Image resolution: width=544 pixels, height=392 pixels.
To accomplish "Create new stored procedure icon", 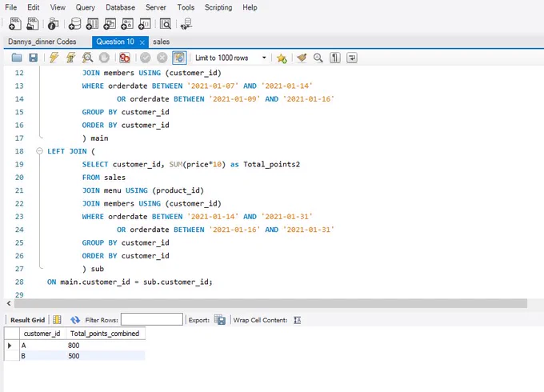I will tap(127, 24).
